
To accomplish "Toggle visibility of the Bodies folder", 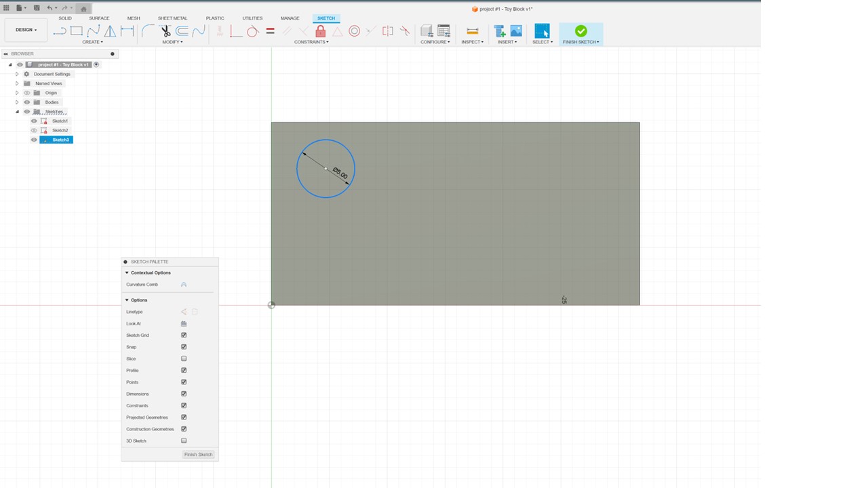I will coord(27,102).
